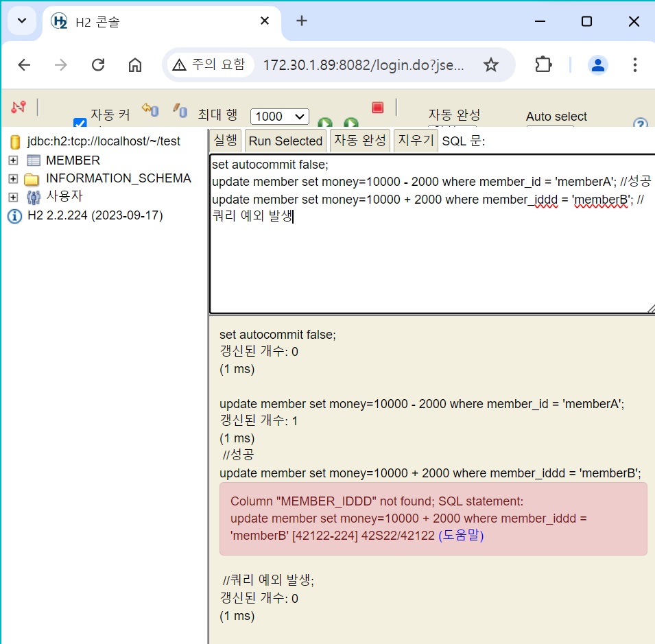
Task: Select the MEMBER tree item label
Action: [x=73, y=160]
